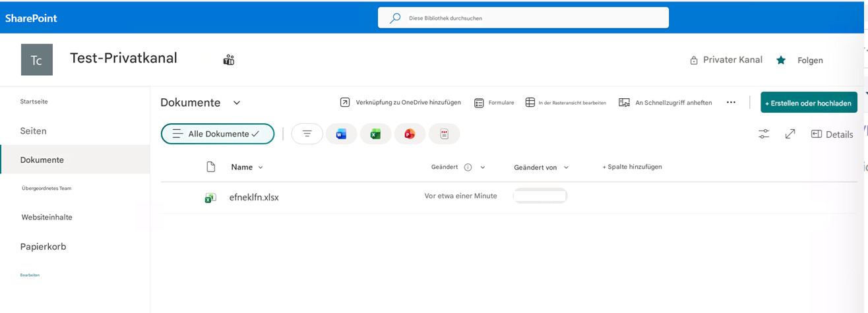The width and height of the screenshot is (868, 313).
Task: Open the Formulare command label
Action: 501,103
